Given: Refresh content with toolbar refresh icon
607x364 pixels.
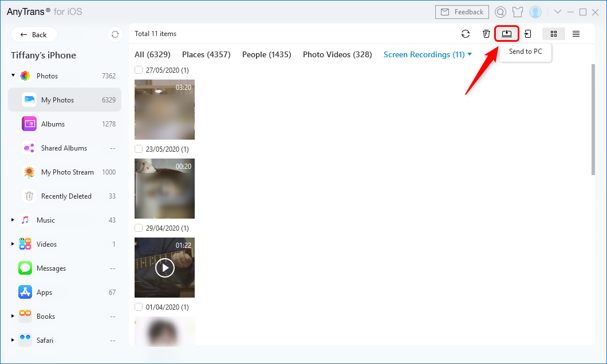Looking at the screenshot, I should (x=466, y=34).
